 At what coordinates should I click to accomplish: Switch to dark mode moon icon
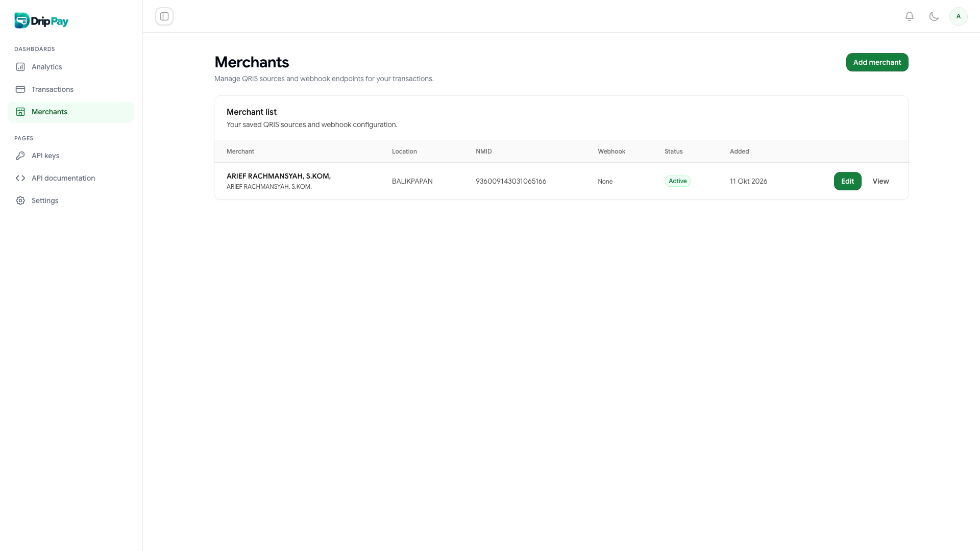point(934,16)
